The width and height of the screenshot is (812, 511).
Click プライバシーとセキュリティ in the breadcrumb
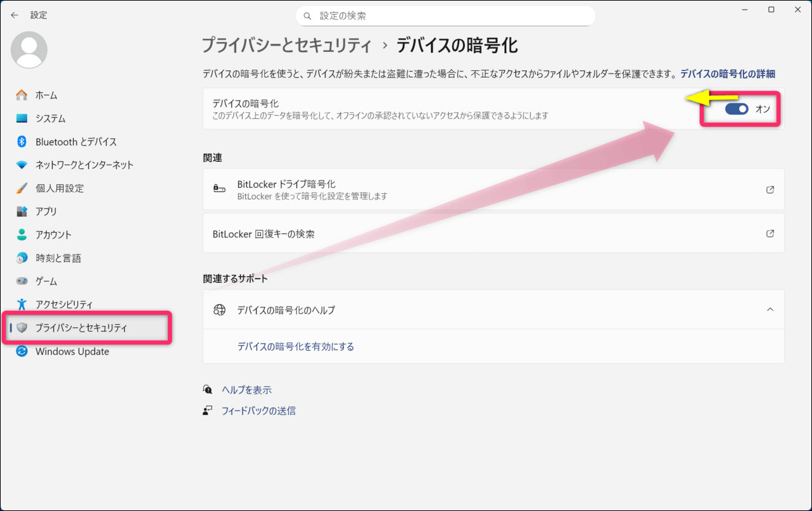click(286, 46)
